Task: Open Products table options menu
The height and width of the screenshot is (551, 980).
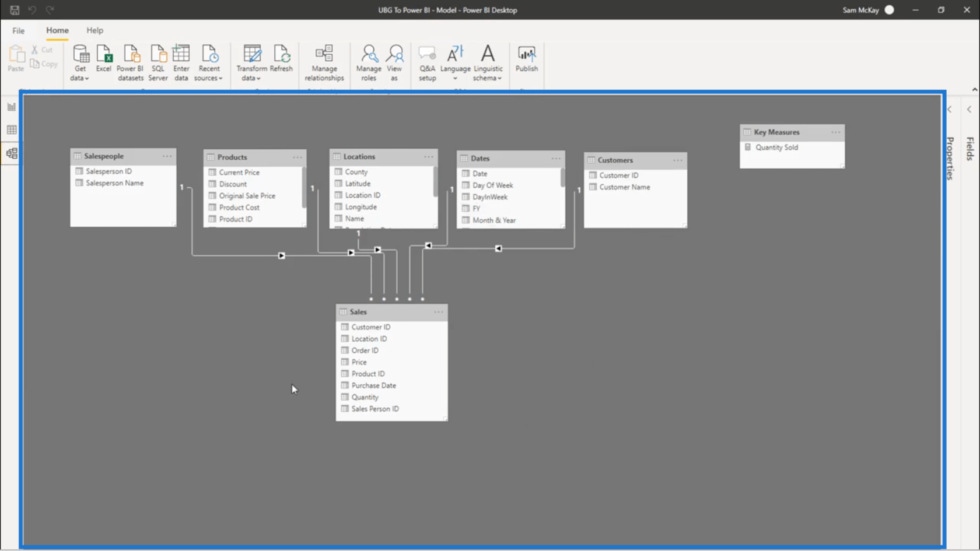Action: point(297,157)
